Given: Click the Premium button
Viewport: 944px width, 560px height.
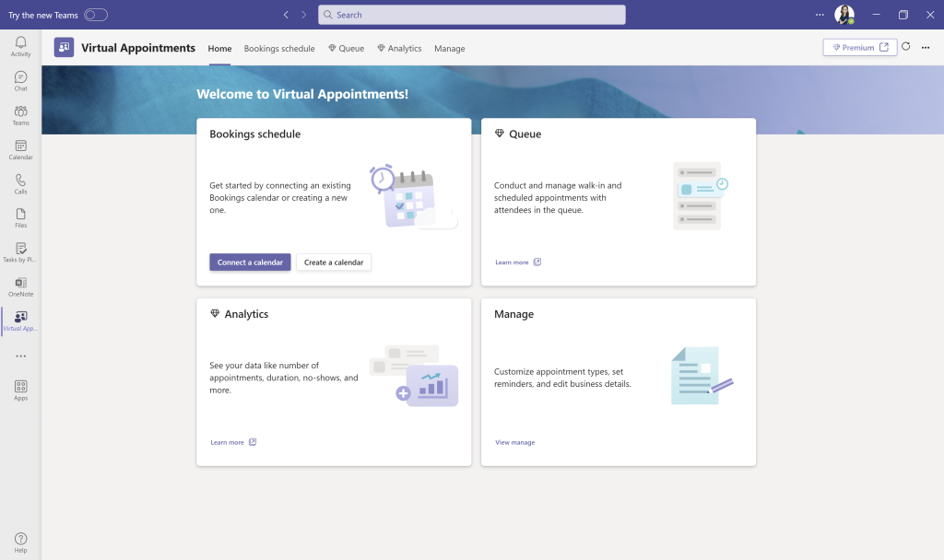Looking at the screenshot, I should coord(860,48).
